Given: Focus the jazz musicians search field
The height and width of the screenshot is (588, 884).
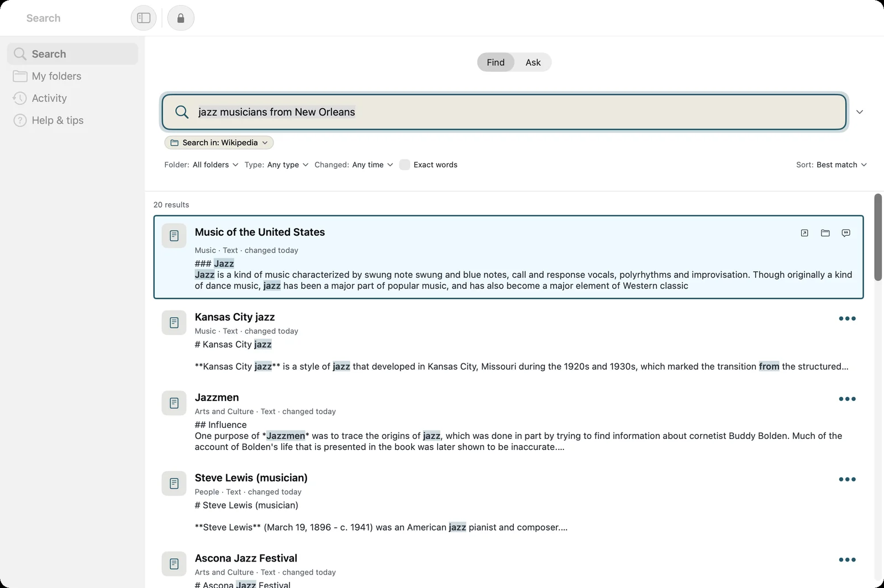Looking at the screenshot, I should tap(504, 112).
